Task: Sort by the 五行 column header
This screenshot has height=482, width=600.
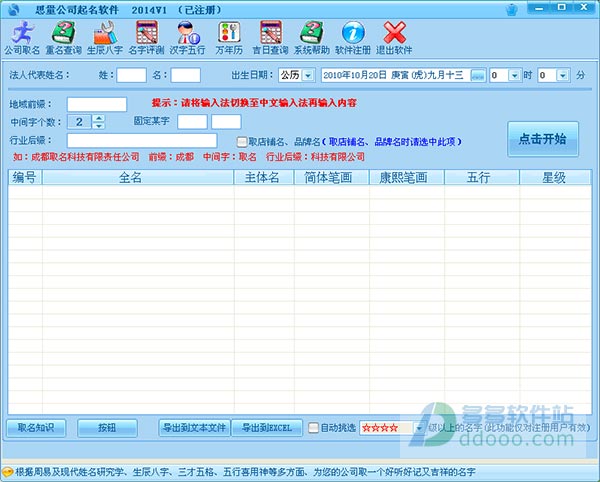Action: 482,177
